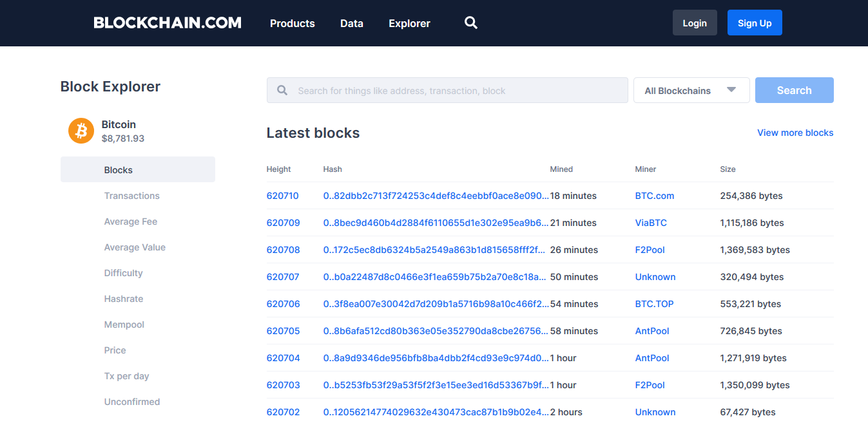The image size is (868, 423).
Task: Click the size 67,427 bytes
Action: 747,412
